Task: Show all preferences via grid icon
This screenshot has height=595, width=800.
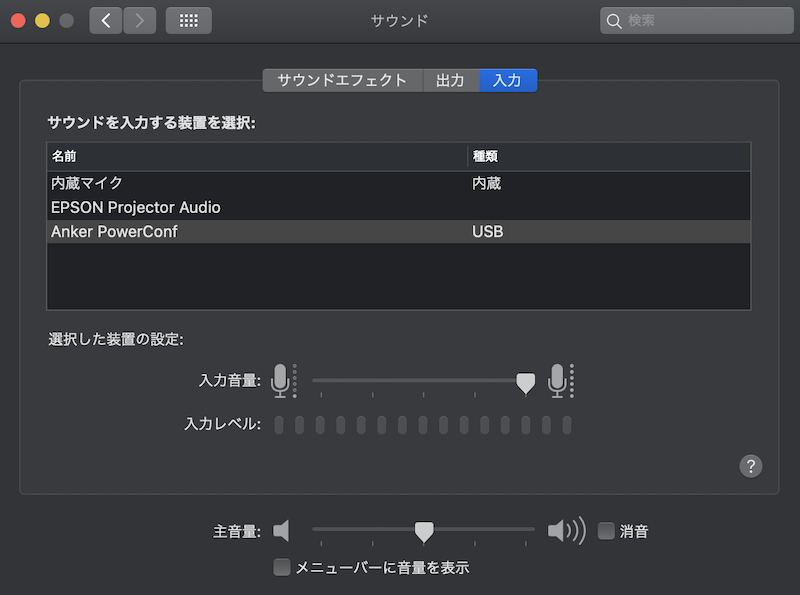Action: pyautogui.click(x=189, y=20)
